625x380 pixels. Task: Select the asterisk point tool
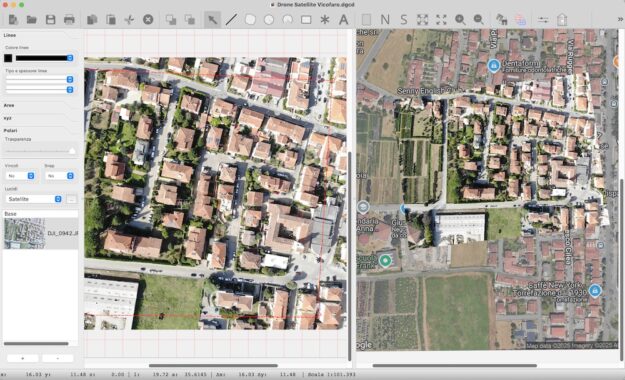pyautogui.click(x=325, y=20)
